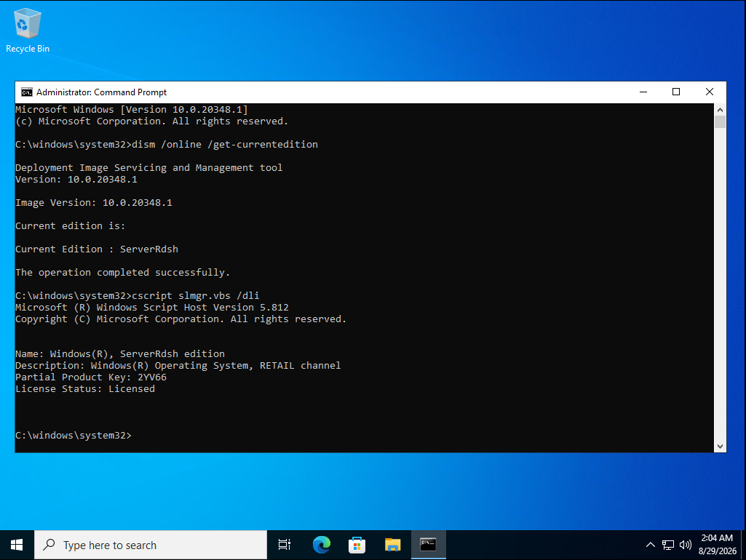Click the 'RETAIL channel' description line

(x=178, y=366)
